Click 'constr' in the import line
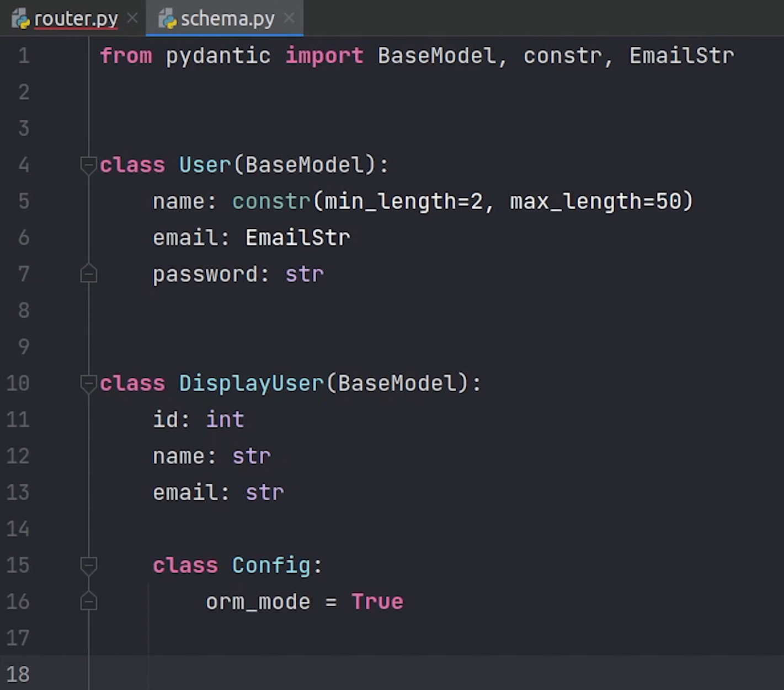This screenshot has height=690, width=784. coord(563,56)
